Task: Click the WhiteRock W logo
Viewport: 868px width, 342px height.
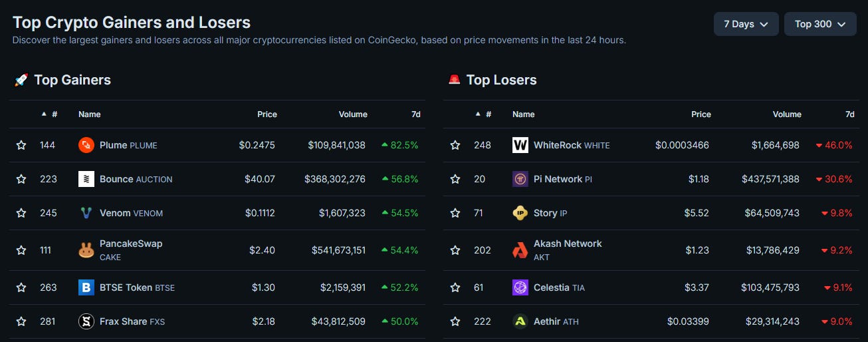Action: (x=520, y=145)
